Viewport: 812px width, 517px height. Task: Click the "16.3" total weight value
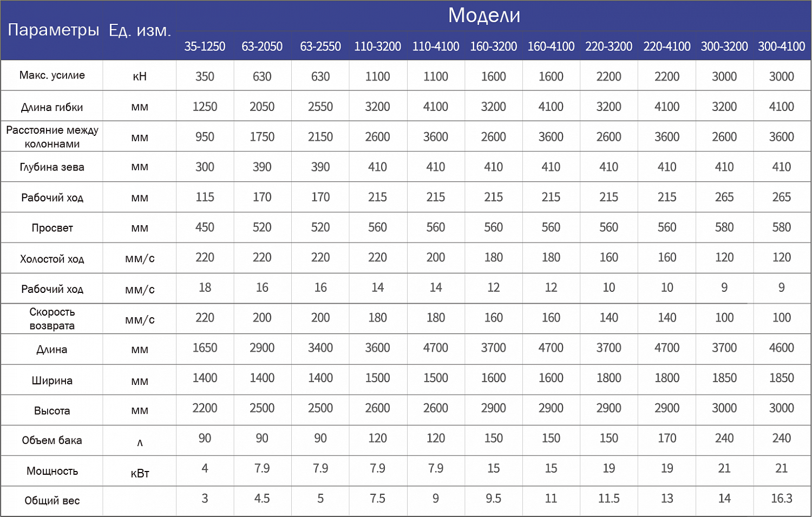point(782,499)
